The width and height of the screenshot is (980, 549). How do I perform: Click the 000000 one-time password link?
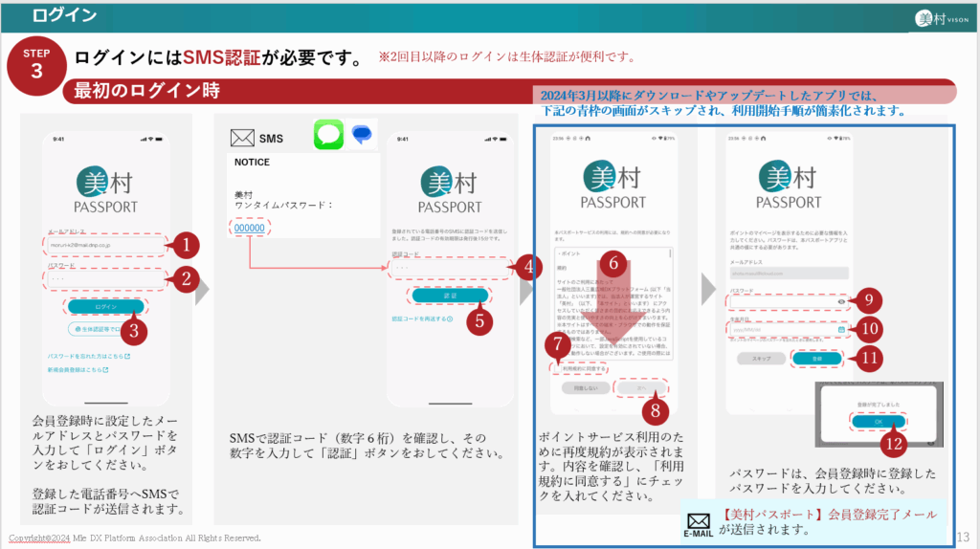point(249,229)
